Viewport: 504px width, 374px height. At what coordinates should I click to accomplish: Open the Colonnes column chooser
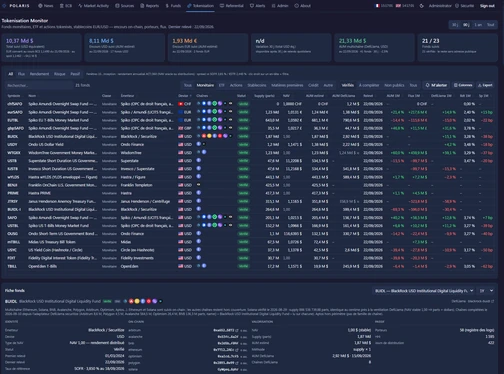[463, 85]
